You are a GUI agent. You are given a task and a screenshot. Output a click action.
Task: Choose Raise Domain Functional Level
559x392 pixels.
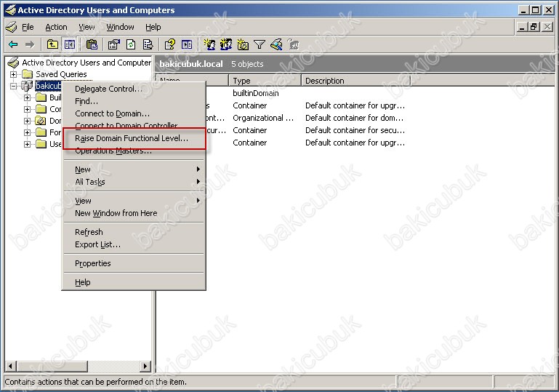tap(134, 138)
